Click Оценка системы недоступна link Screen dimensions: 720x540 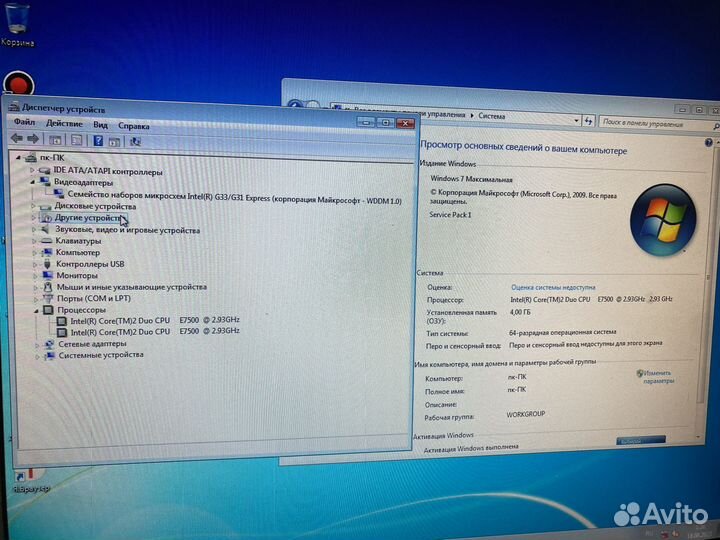[x=553, y=287]
